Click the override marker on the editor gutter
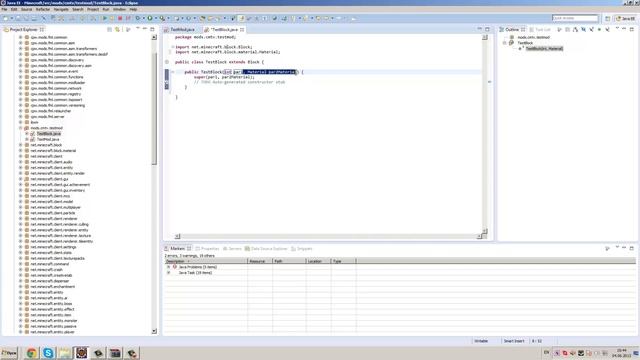 pos(167,62)
